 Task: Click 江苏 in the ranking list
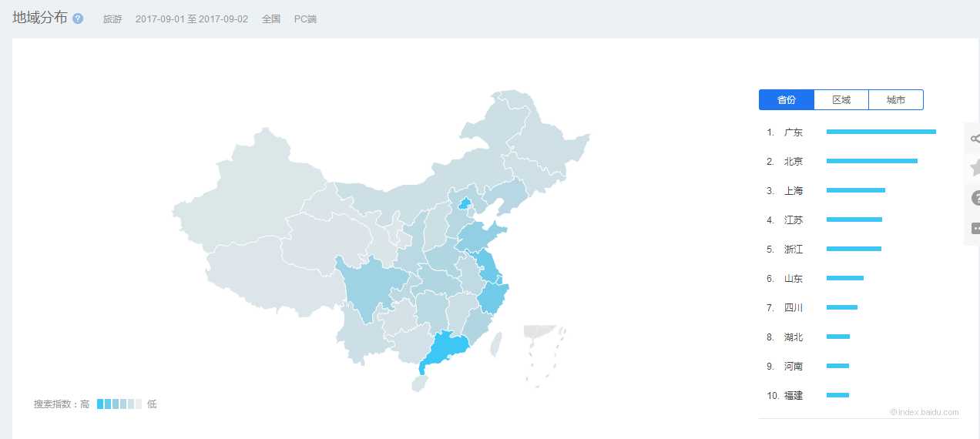794,220
